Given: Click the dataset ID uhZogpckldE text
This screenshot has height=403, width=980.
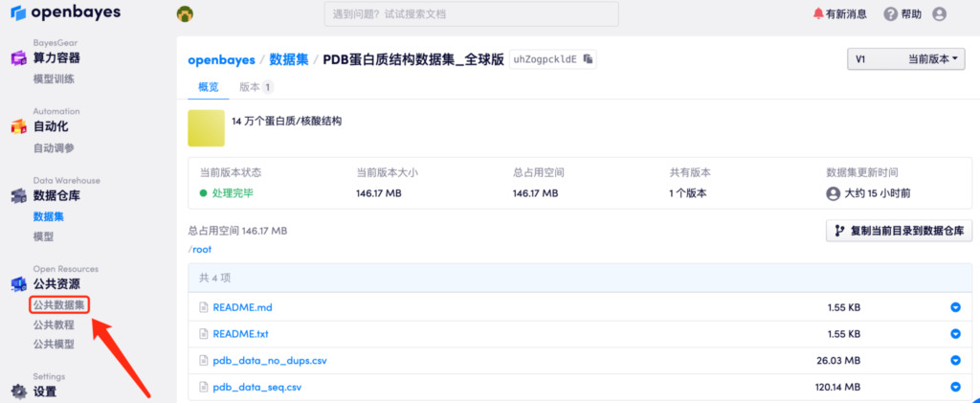Looking at the screenshot, I should [545, 59].
